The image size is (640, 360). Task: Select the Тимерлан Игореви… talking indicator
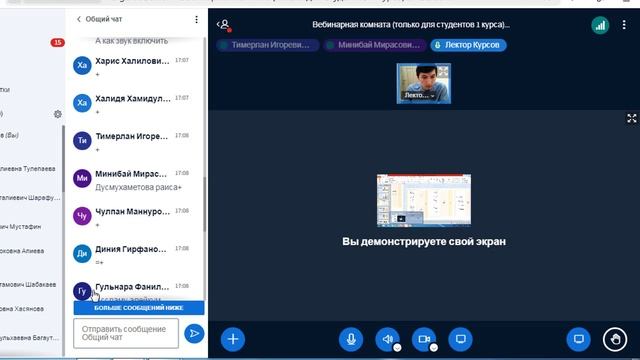click(268, 45)
